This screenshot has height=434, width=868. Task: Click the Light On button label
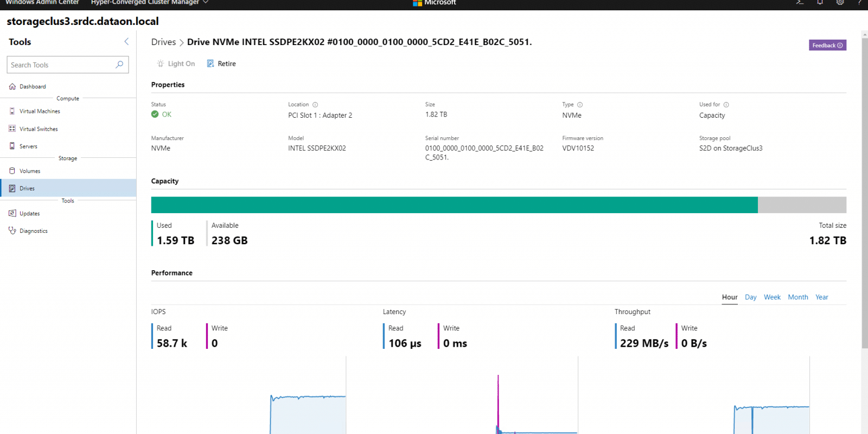pyautogui.click(x=181, y=63)
